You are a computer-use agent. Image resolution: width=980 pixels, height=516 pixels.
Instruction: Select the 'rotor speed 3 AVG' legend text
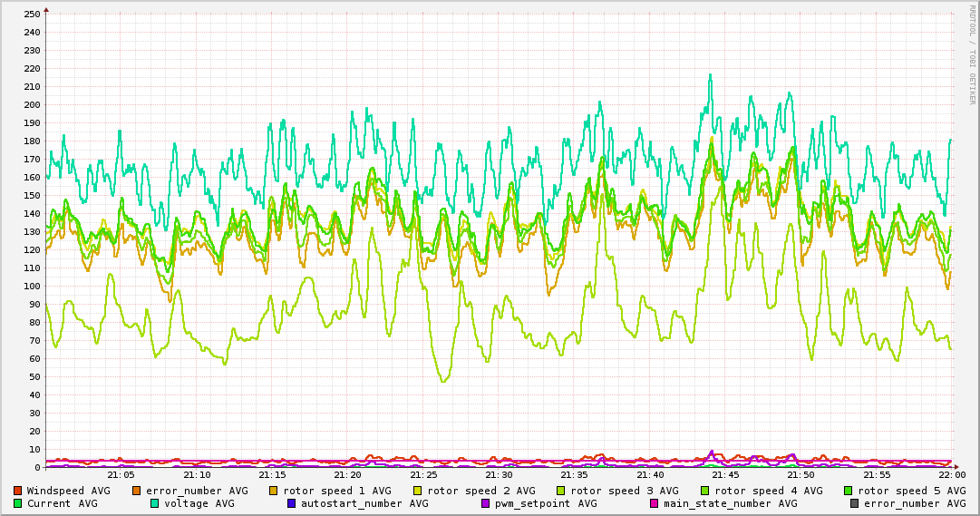coord(625,492)
